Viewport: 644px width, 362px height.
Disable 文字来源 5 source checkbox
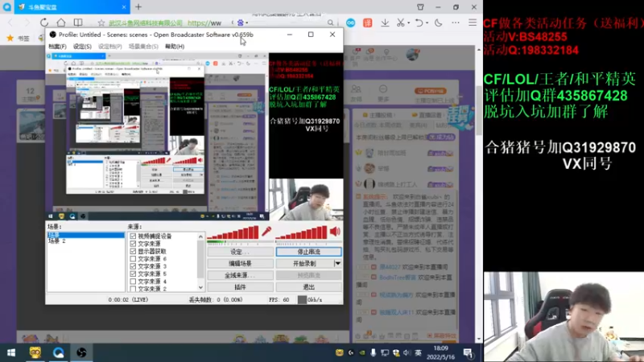[x=133, y=274]
